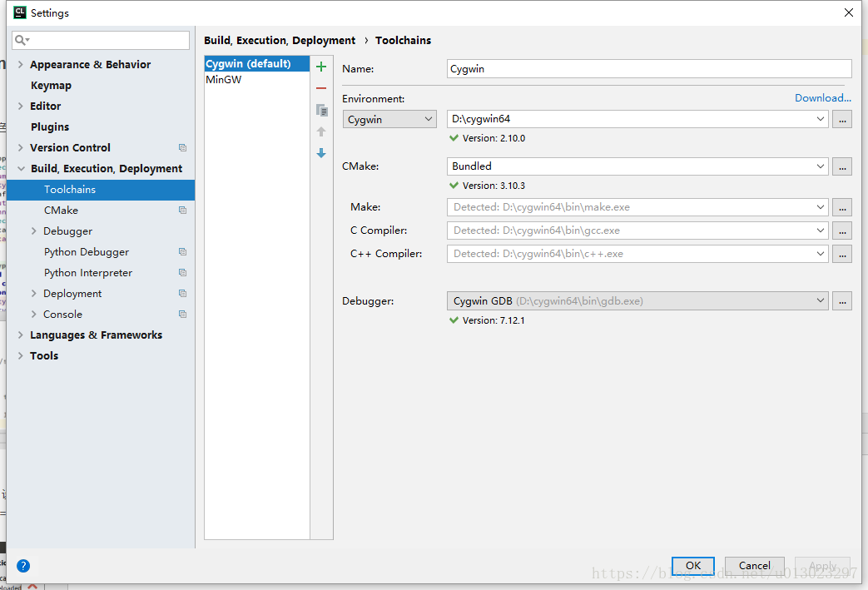Open the Bundled CMake dropdown
Screen dimensions: 868x590
click(x=637, y=166)
